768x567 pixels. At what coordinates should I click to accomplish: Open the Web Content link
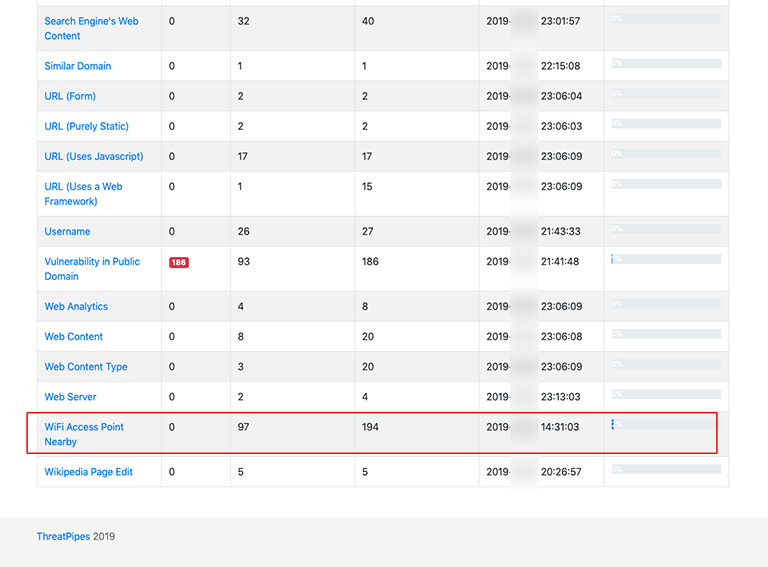[x=74, y=336]
